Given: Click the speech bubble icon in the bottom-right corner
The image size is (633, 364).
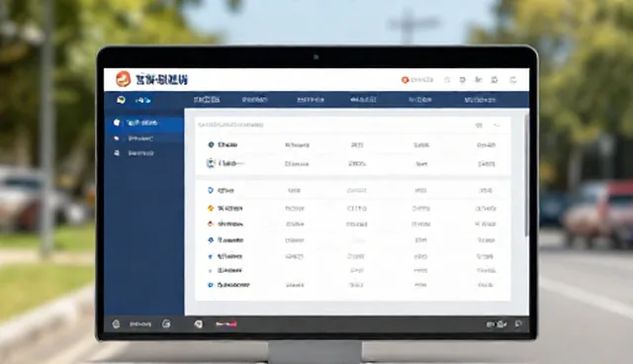Looking at the screenshot, I should (518, 324).
